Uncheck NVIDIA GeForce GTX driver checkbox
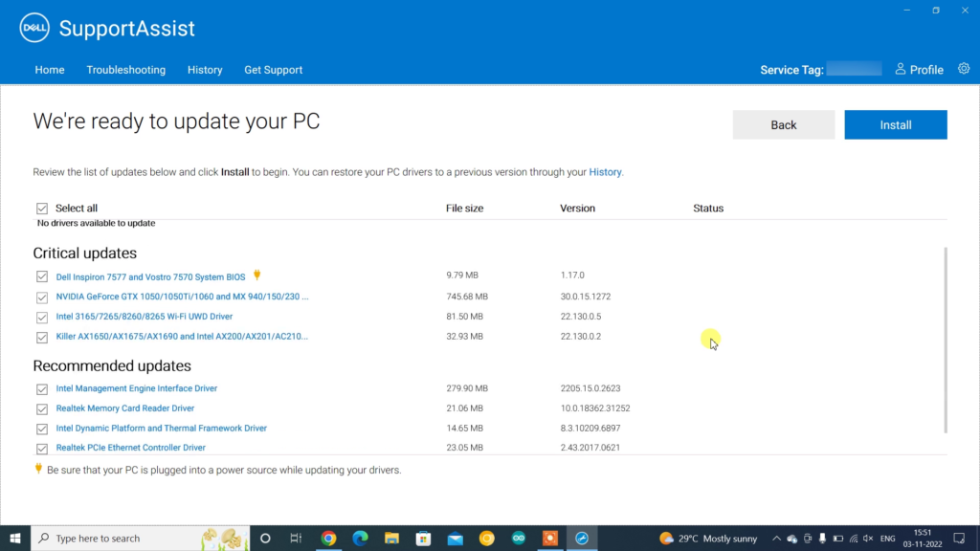The height and width of the screenshot is (551, 980). (x=42, y=297)
